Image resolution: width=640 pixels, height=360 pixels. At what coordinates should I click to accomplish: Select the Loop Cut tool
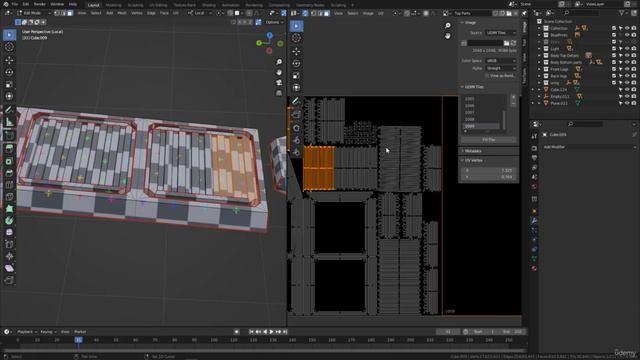[9, 185]
